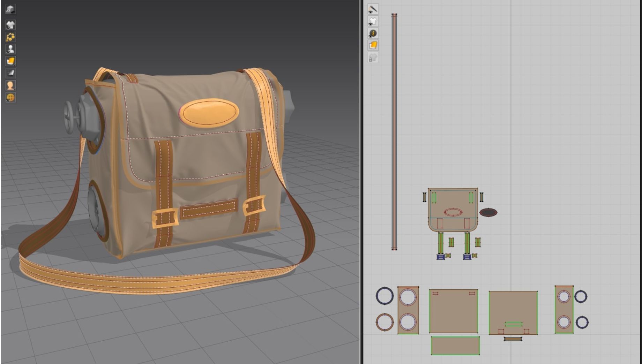Toggle show garment in 3D window toolbar
This screenshot has height=364, width=642.
point(10,25)
